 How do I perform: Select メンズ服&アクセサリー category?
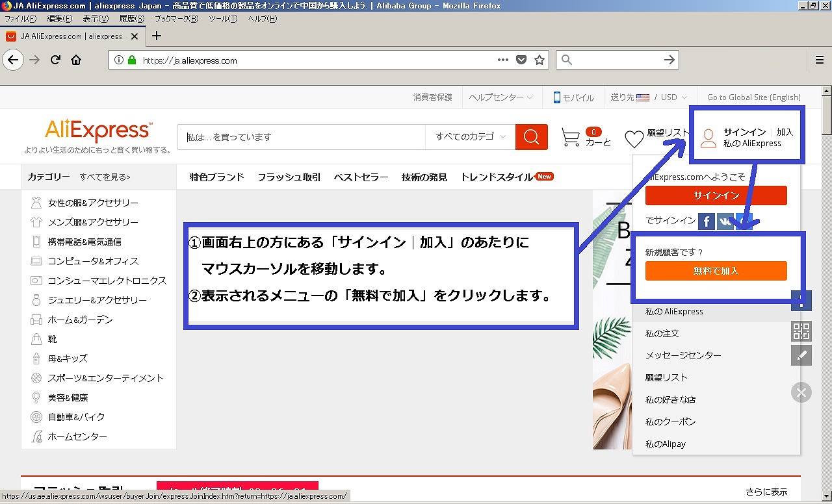pos(93,222)
